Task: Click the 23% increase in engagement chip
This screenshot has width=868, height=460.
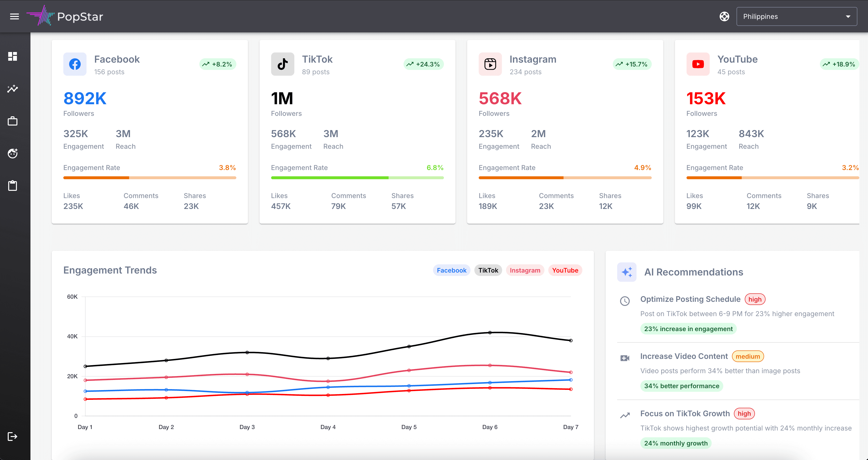Action: click(688, 329)
